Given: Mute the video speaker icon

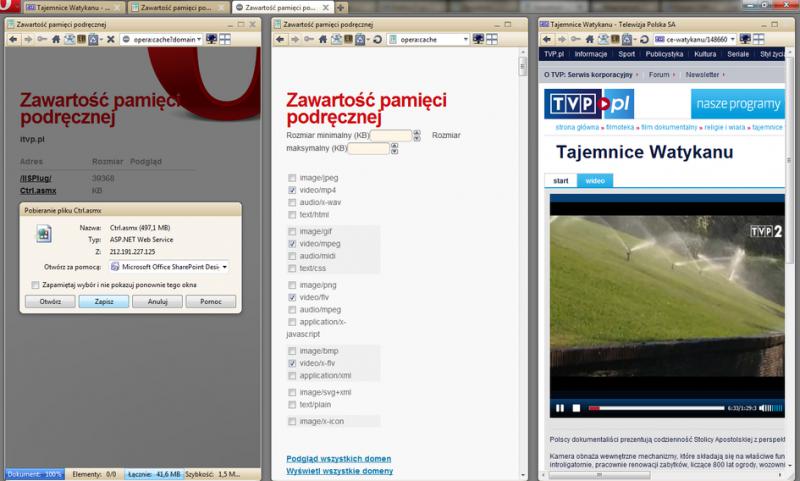Looking at the screenshot, I should coord(762,408).
